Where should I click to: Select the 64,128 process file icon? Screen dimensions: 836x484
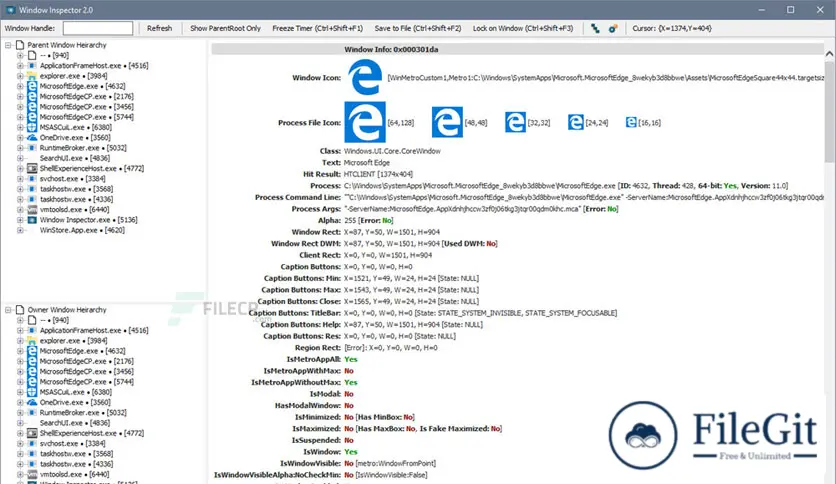pos(365,122)
